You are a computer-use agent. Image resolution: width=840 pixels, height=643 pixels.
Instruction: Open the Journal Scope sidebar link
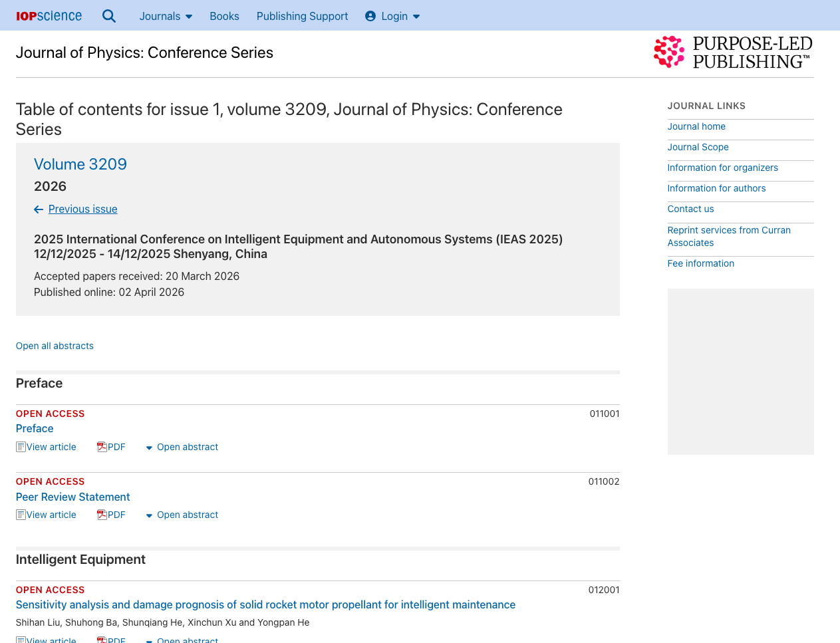pyautogui.click(x=698, y=147)
